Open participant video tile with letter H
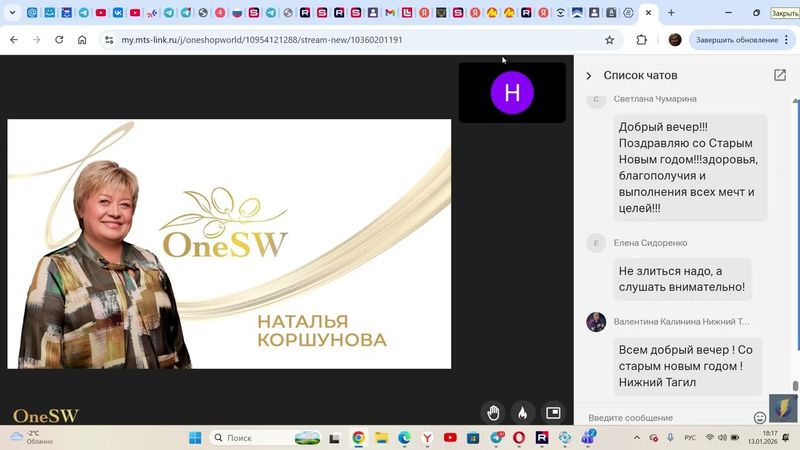 click(512, 93)
